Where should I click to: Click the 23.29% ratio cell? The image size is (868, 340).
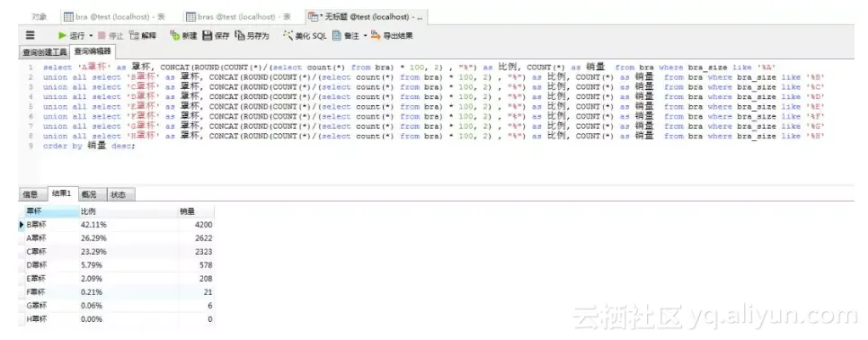pos(128,252)
